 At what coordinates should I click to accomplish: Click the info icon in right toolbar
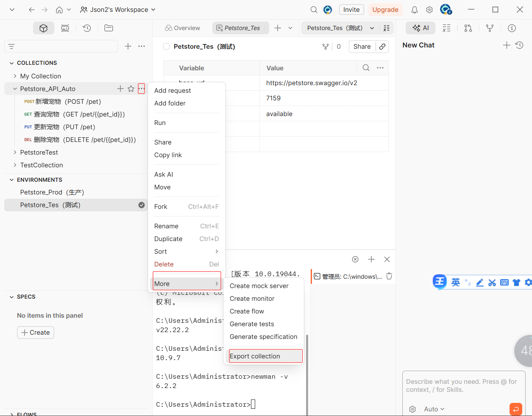coord(512,28)
